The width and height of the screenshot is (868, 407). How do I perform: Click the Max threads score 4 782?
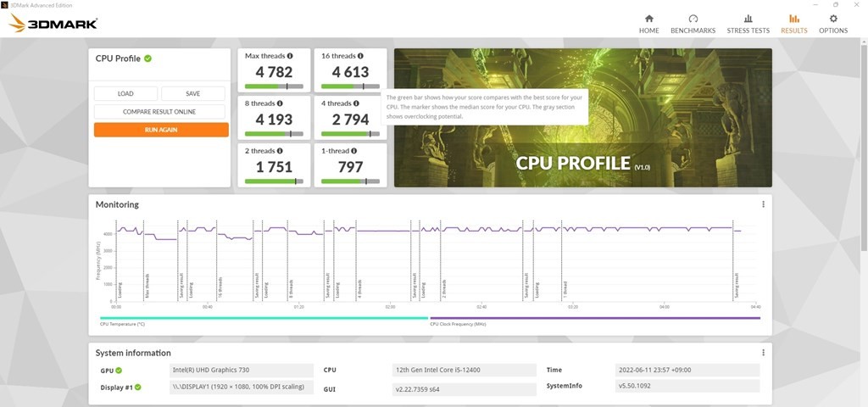coord(274,72)
